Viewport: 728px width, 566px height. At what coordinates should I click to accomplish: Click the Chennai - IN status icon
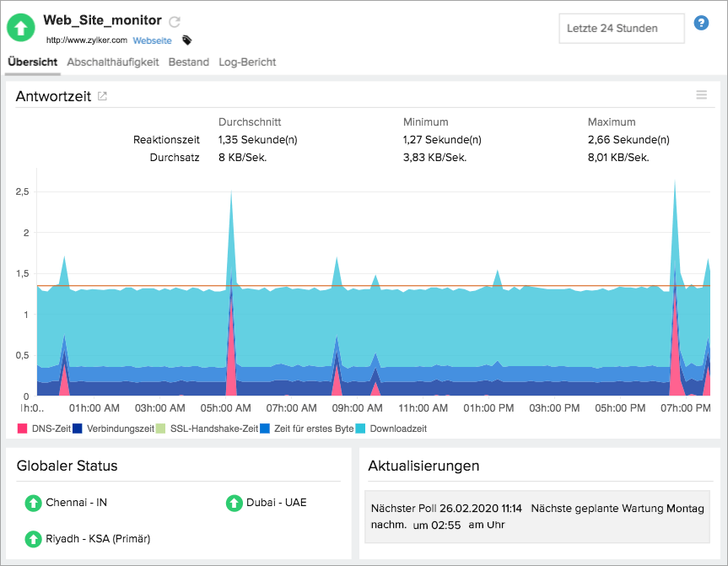pos(33,503)
